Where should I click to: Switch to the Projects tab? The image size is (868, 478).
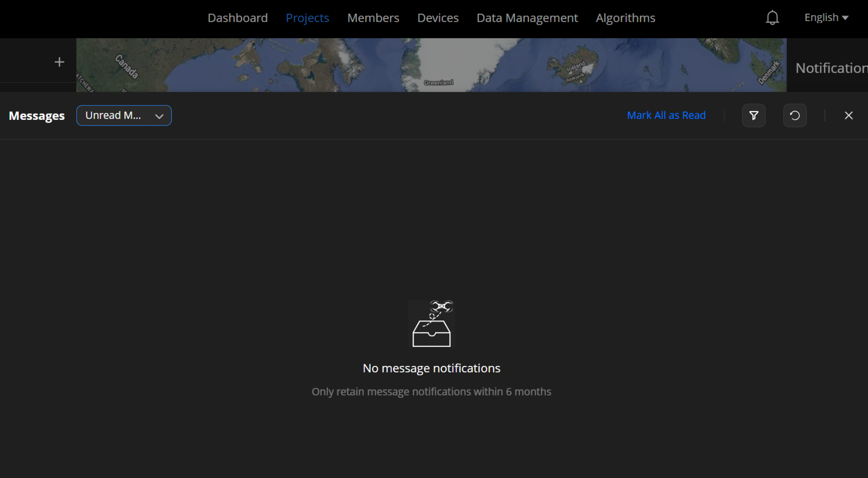(307, 18)
